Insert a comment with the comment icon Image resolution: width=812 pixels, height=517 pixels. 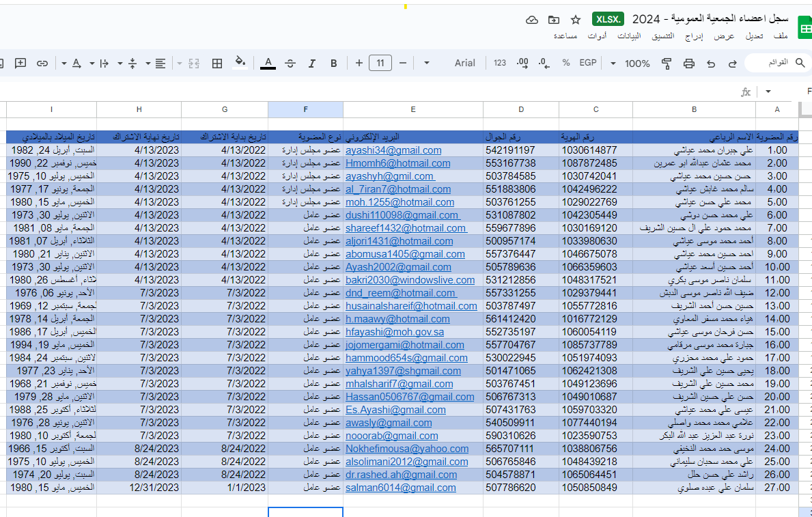20,64
